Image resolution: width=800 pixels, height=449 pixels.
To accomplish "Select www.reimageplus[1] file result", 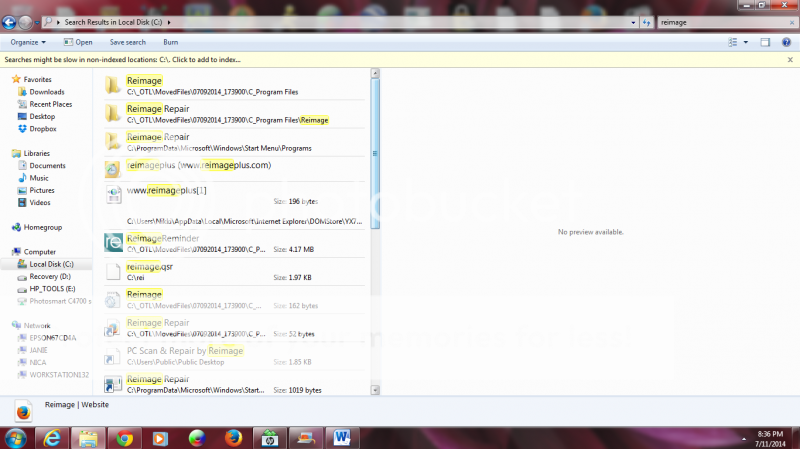I will (x=235, y=205).
